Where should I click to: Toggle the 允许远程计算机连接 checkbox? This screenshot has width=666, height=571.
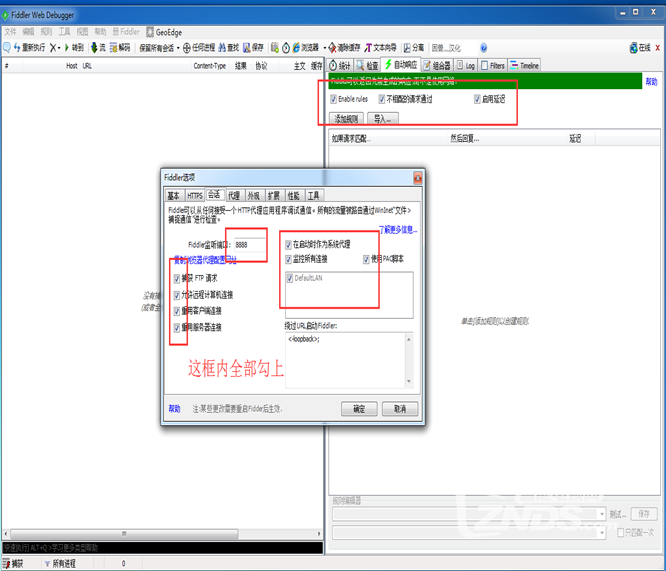click(177, 295)
